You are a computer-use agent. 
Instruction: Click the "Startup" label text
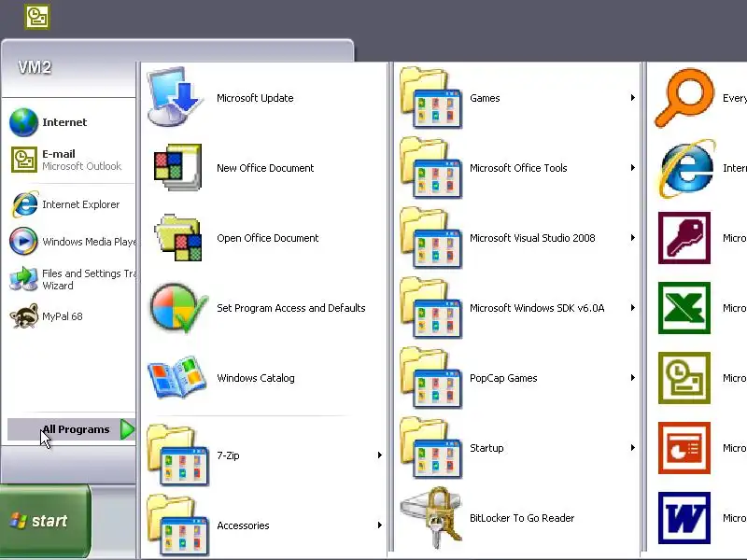tap(486, 448)
